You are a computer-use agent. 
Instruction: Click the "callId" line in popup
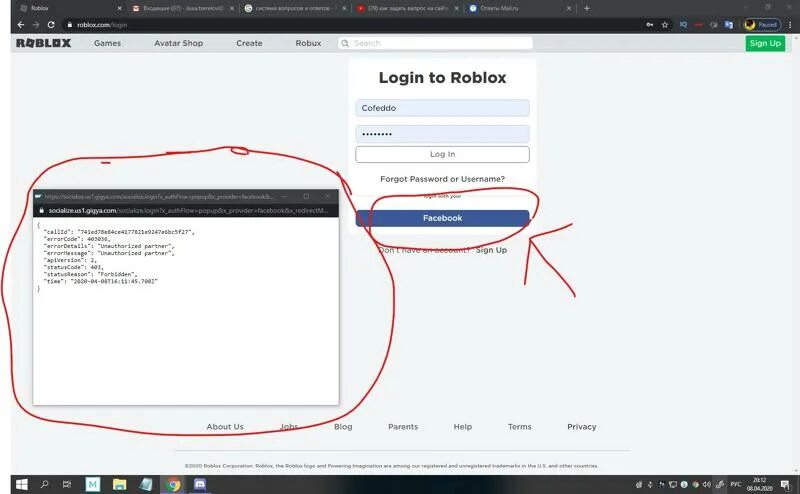tap(119, 232)
